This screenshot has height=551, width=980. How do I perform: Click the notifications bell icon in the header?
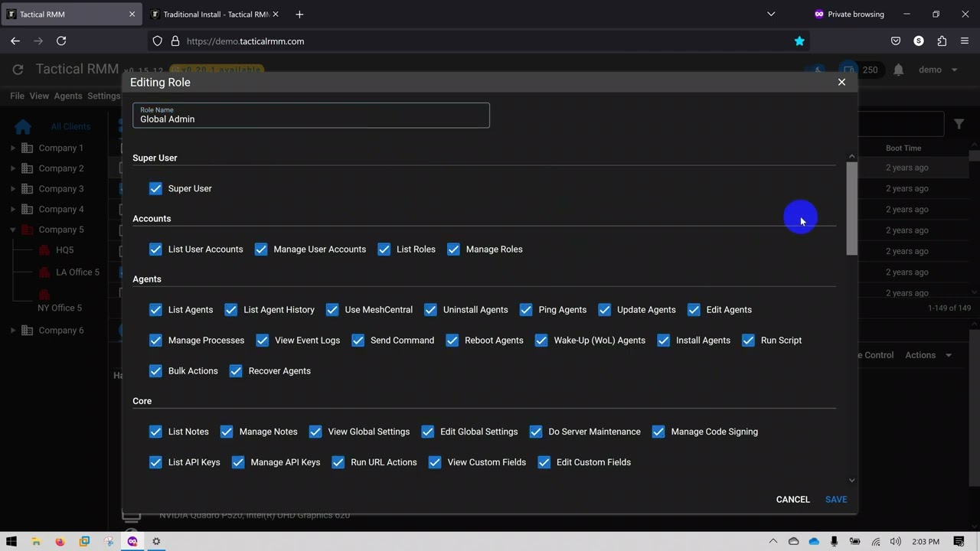point(899,70)
